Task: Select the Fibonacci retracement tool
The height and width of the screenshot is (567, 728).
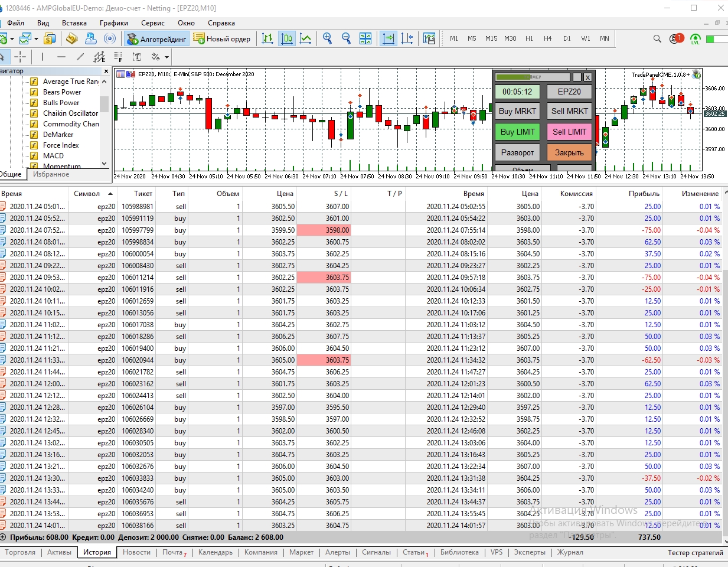Action: (x=118, y=57)
